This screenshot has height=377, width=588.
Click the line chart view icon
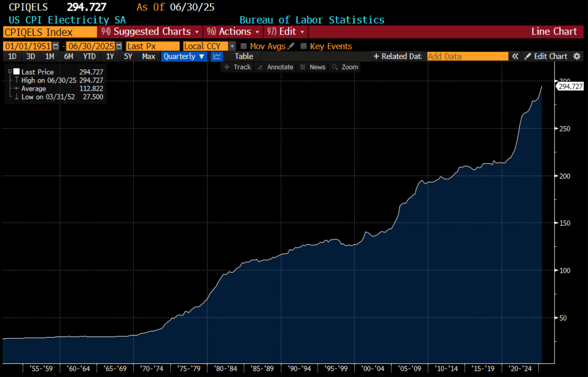[x=217, y=56]
